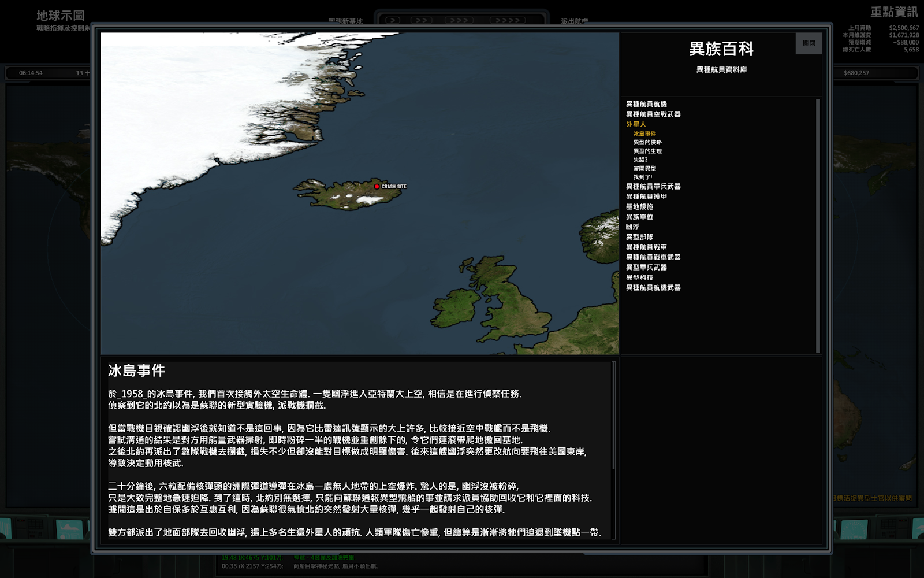924x578 pixels.
Task: Click the 異種航員資料庫 subtitle
Action: 721,70
